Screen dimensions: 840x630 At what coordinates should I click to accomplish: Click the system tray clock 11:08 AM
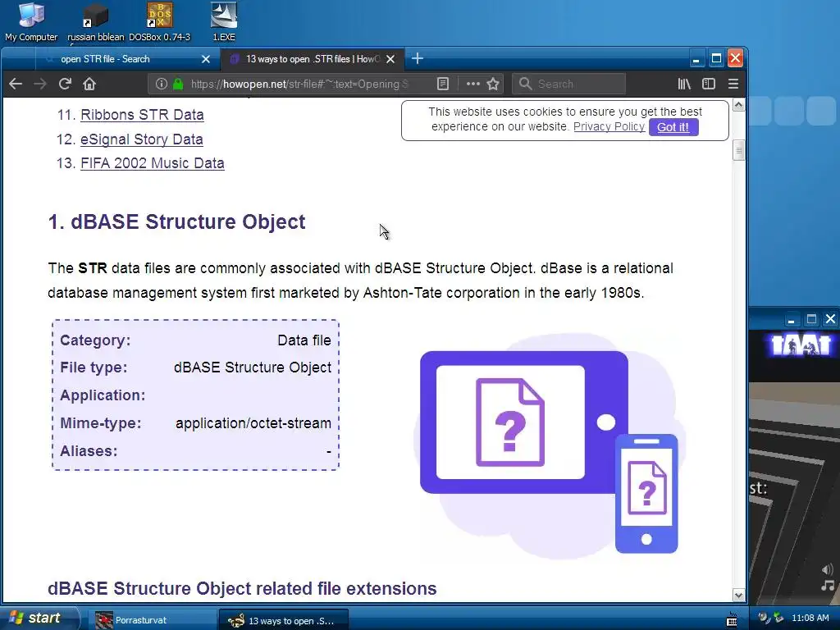(x=810, y=618)
